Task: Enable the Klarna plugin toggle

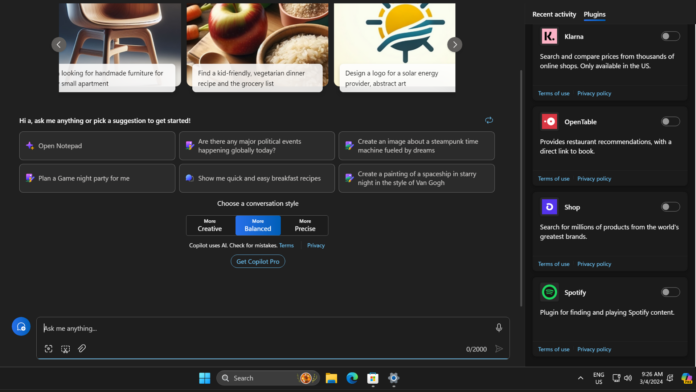Action: (670, 36)
